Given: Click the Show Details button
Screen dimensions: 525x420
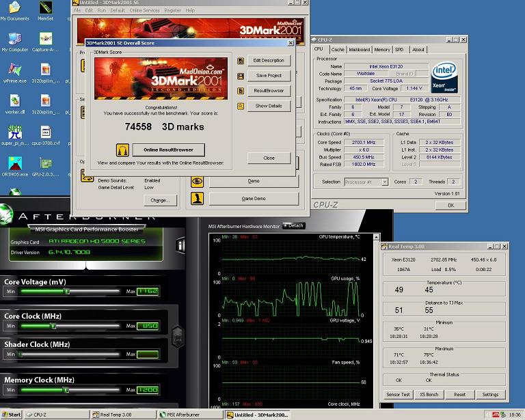Looking at the screenshot, I should (x=269, y=106).
